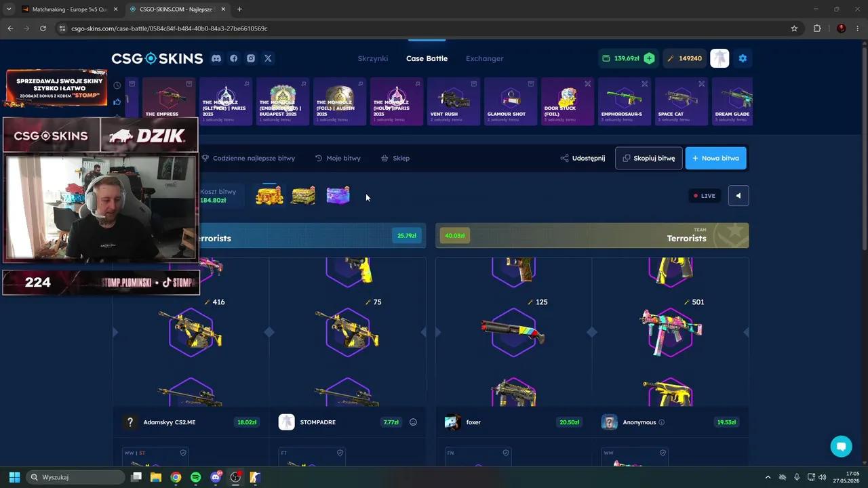The height and width of the screenshot is (488, 868).
Task: Open the Windows Start menu
Action: [x=14, y=477]
